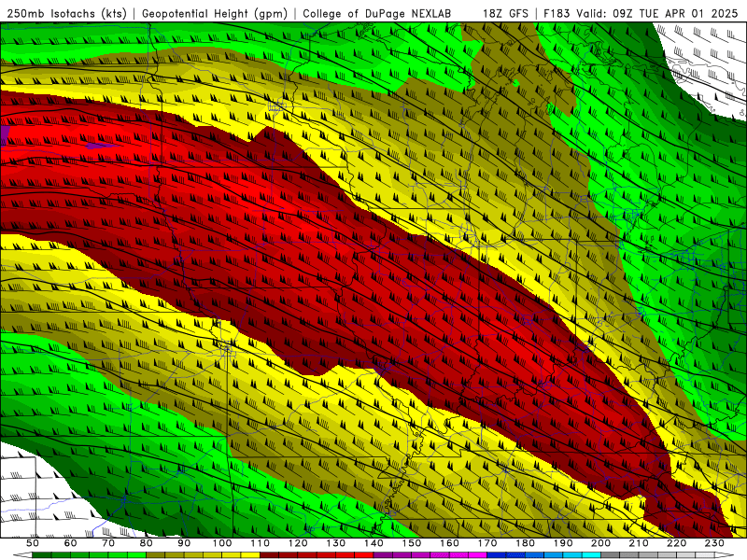The width and height of the screenshot is (747, 560).
Task: Select the cyan swatch left of 200
Action: click(x=591, y=554)
